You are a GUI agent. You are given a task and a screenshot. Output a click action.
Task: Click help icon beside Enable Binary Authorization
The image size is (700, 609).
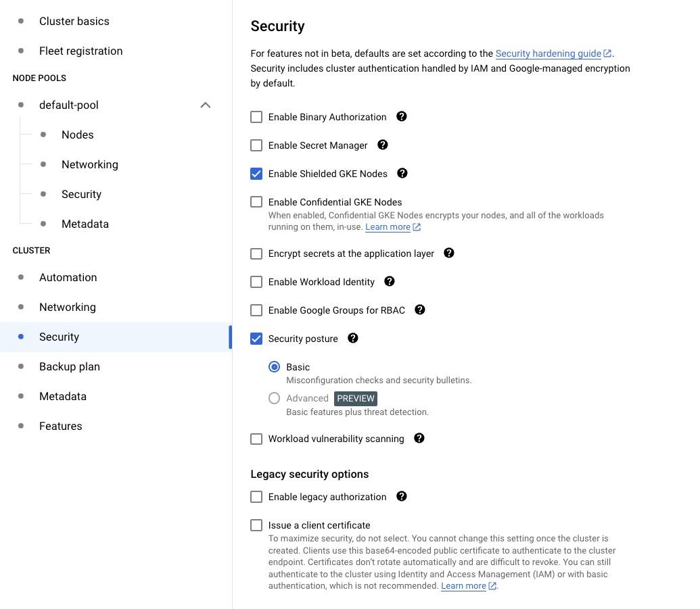(x=401, y=116)
